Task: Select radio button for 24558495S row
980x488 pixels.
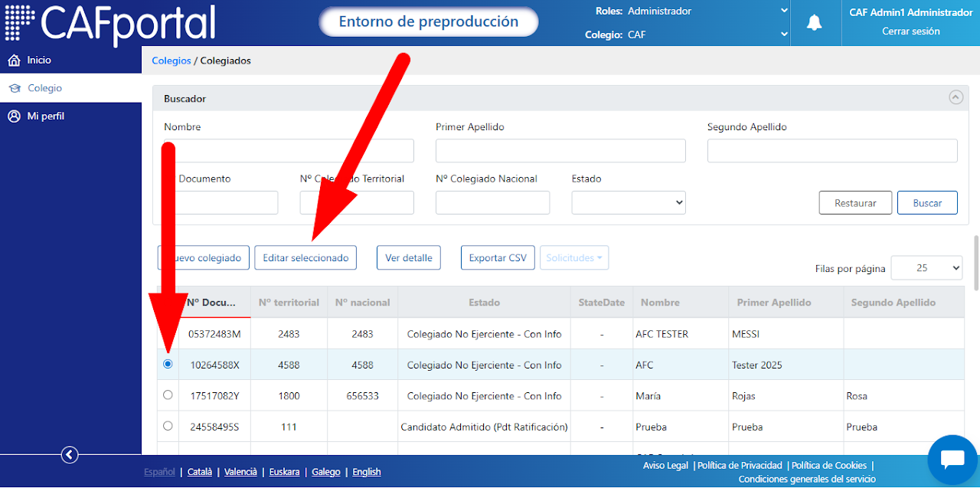Action: pos(168,425)
